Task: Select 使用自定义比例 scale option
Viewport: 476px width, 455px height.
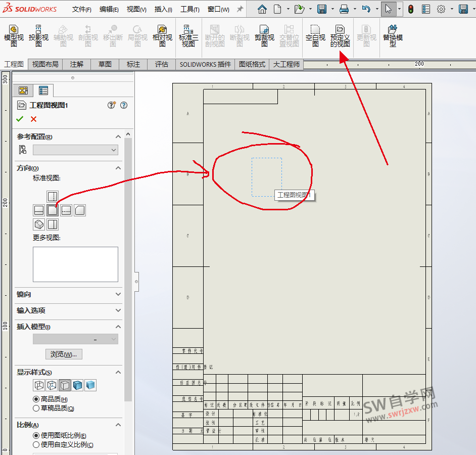Action: tap(36, 444)
